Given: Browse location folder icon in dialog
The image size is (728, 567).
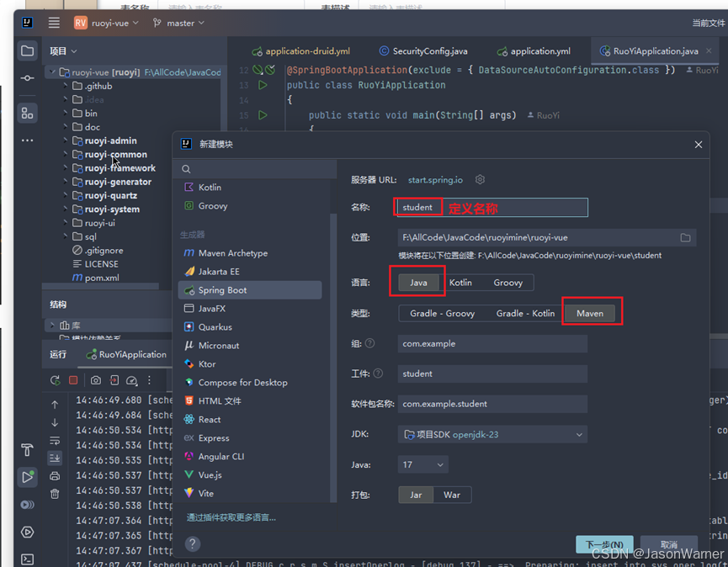Looking at the screenshot, I should (x=685, y=237).
